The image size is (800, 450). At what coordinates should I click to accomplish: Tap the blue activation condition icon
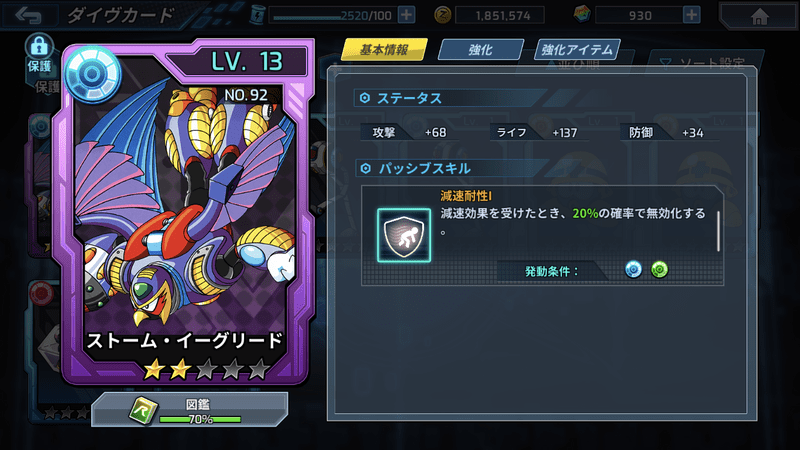(x=633, y=269)
